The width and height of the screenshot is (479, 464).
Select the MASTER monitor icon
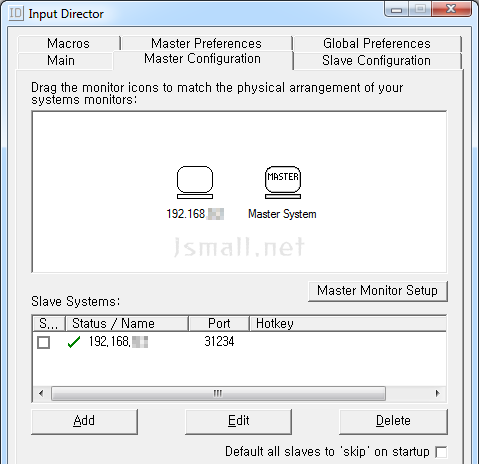(283, 182)
